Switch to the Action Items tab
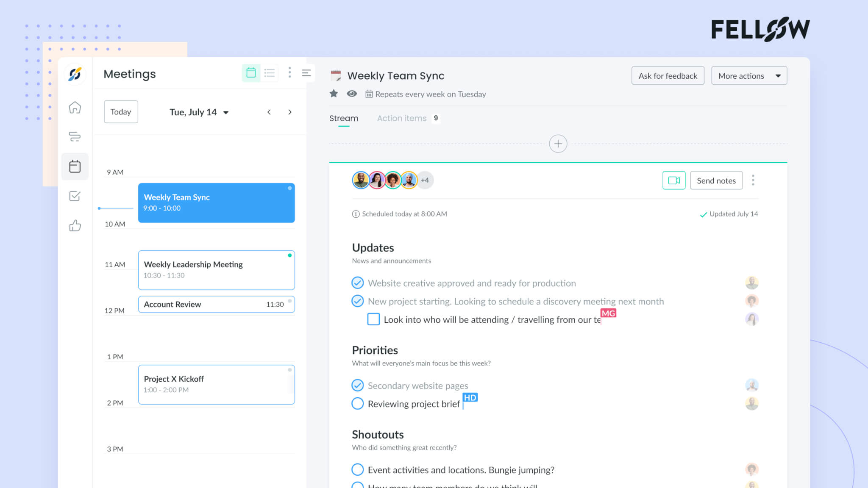The image size is (868, 488). (402, 118)
